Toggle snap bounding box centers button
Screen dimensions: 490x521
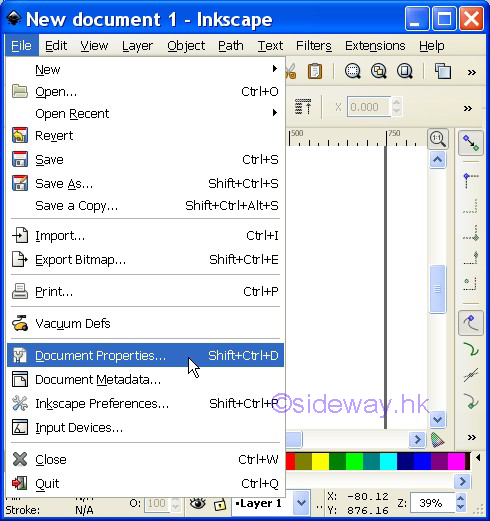471,284
